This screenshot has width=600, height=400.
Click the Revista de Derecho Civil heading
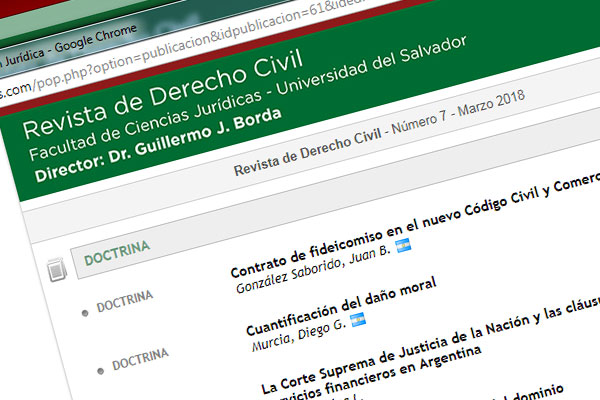coord(163,95)
